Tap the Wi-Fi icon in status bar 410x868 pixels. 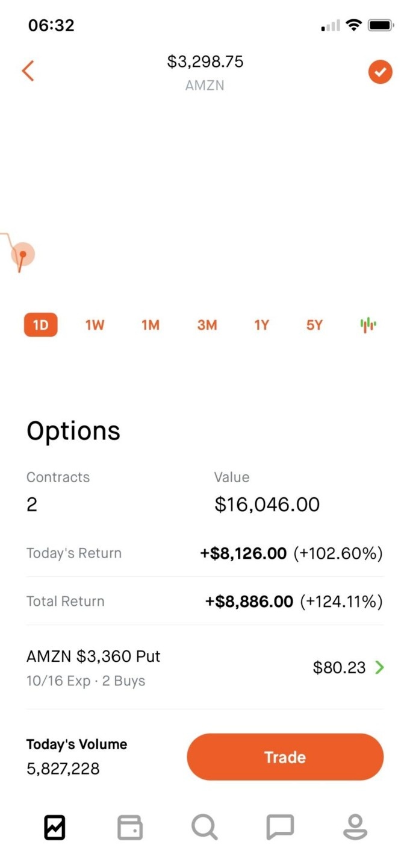tap(354, 25)
